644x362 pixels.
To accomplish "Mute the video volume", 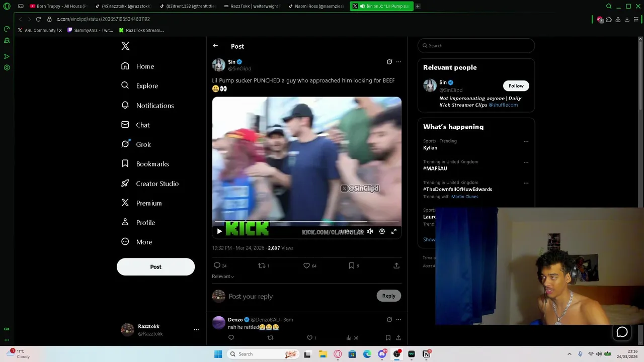I will [370, 231].
